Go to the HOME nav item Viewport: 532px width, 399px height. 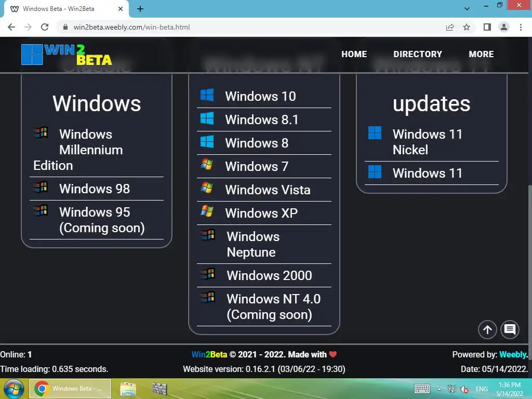point(354,54)
